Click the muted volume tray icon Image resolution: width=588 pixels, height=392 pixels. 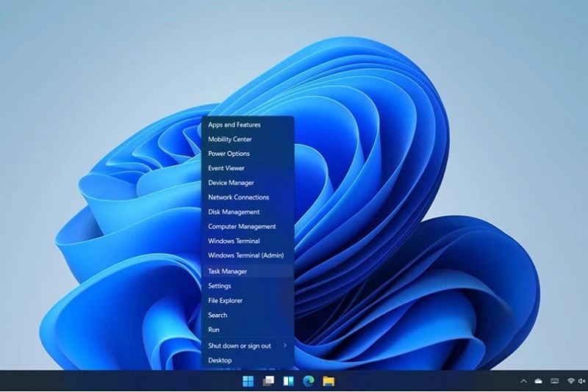[x=581, y=381]
